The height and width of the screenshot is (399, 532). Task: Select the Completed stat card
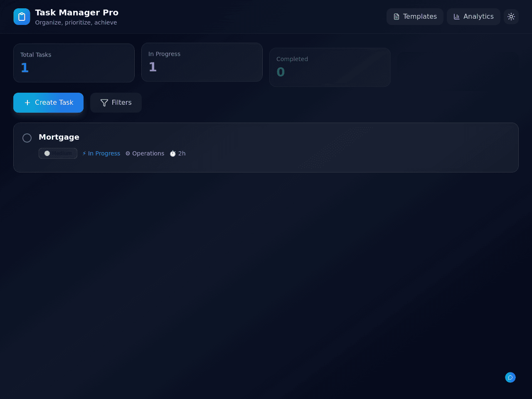pos(330,67)
